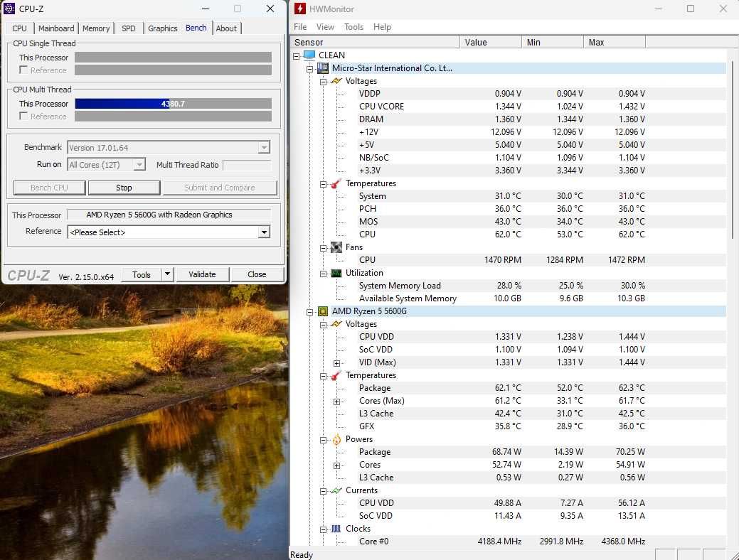Enable the Multi Thread Reference checkbox
Image resolution: width=739 pixels, height=560 pixels.
click(x=23, y=116)
